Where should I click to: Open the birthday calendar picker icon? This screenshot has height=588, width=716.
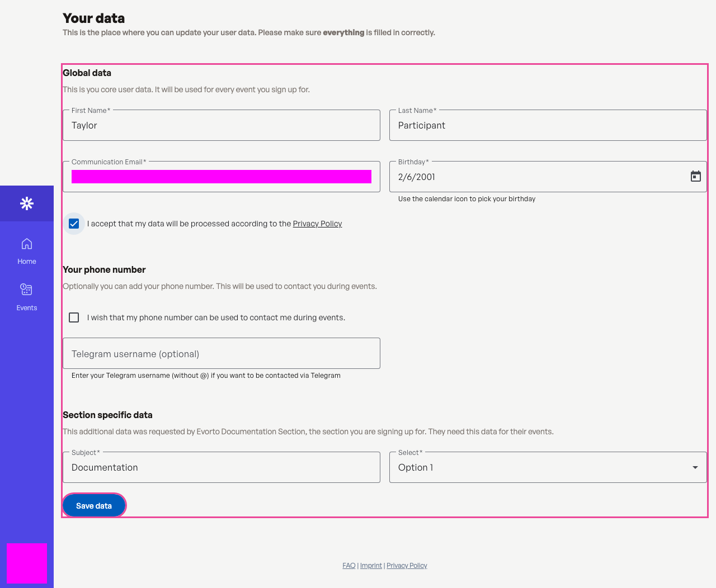pyautogui.click(x=695, y=177)
